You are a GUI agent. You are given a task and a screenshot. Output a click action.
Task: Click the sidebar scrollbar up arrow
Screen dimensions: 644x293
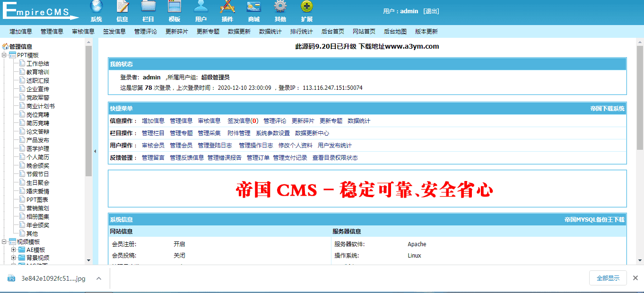pyautogui.click(x=88, y=42)
